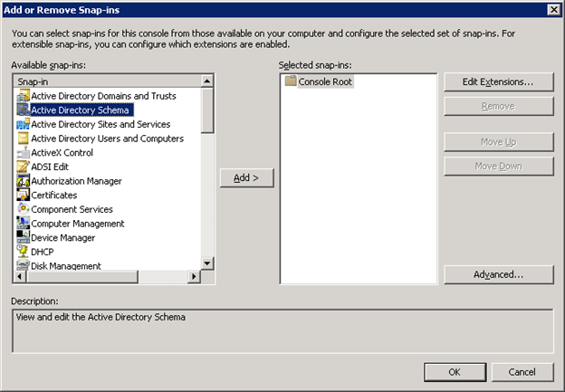Click the Disk Management icon
The width and height of the screenshot is (565, 392).
tap(24, 265)
